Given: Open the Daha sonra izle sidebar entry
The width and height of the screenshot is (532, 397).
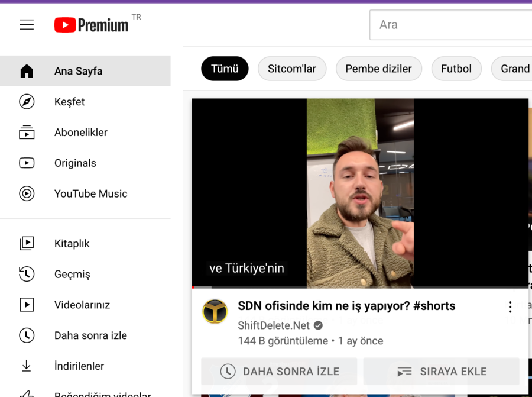Looking at the screenshot, I should click(x=85, y=335).
